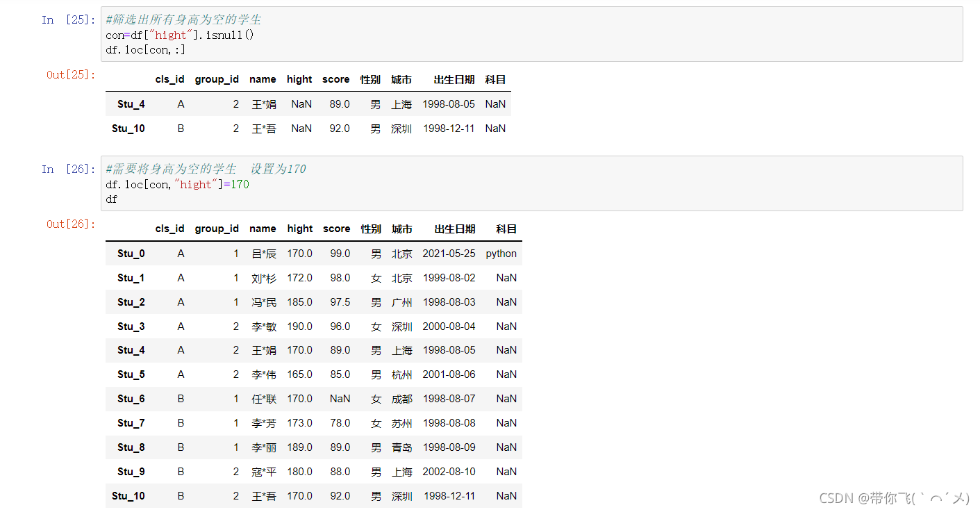This screenshot has height=512, width=980.
Task: Click the 'Stu_6' row index
Action: 131,399
